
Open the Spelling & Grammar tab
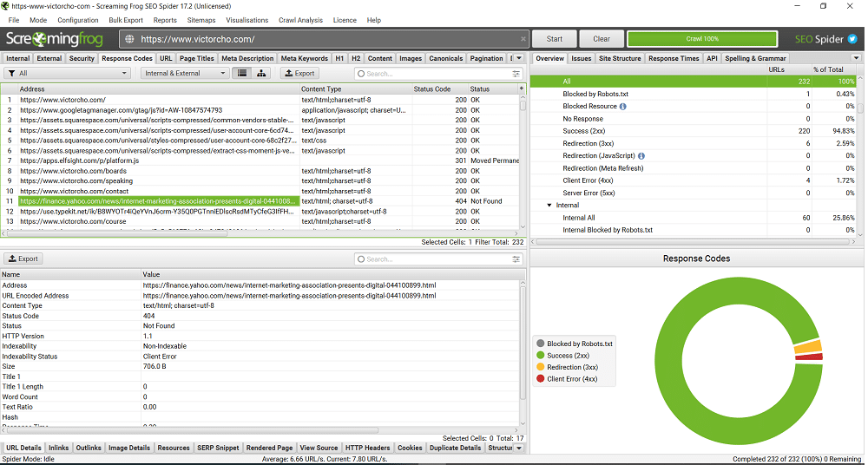click(x=754, y=58)
